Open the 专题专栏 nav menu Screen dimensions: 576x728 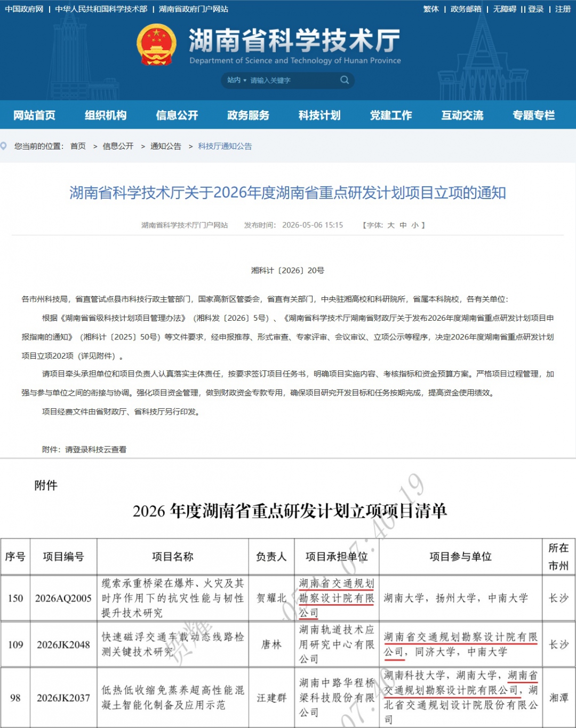pyautogui.click(x=534, y=115)
